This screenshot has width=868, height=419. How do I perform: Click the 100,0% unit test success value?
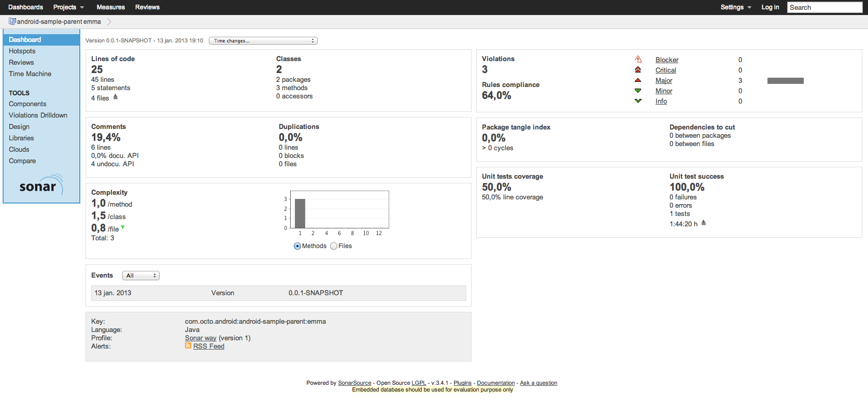[x=687, y=187]
